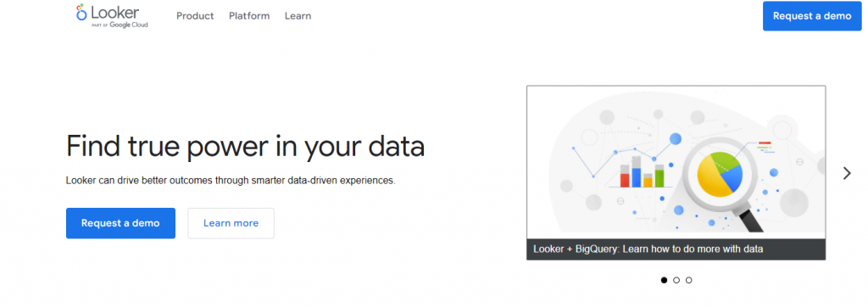Open the Product menu
This screenshot has width=868, height=308.
click(195, 16)
